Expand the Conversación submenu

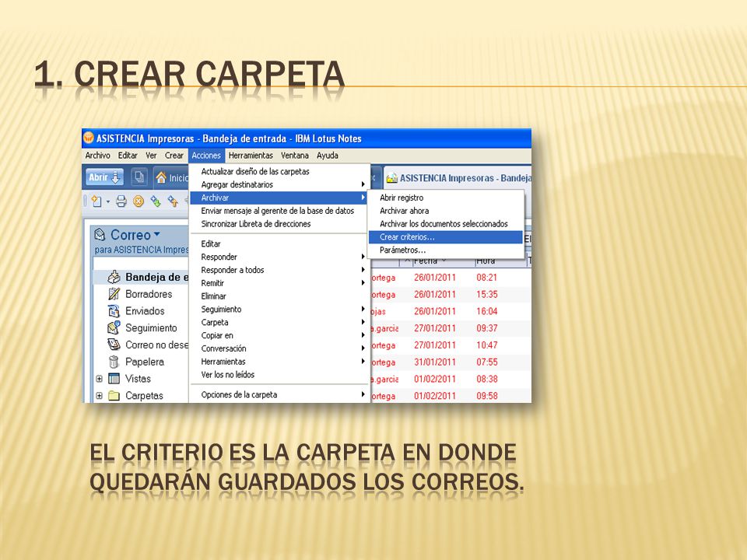click(x=363, y=348)
